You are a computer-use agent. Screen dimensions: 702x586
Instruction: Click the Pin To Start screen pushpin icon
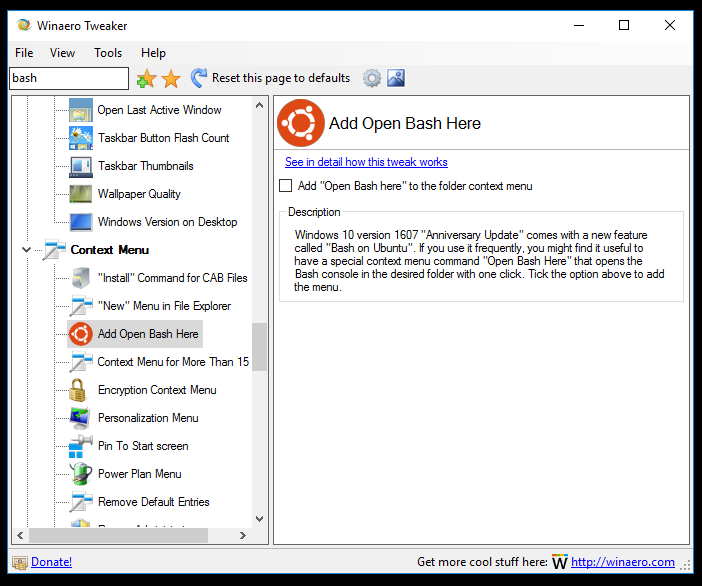point(81,446)
